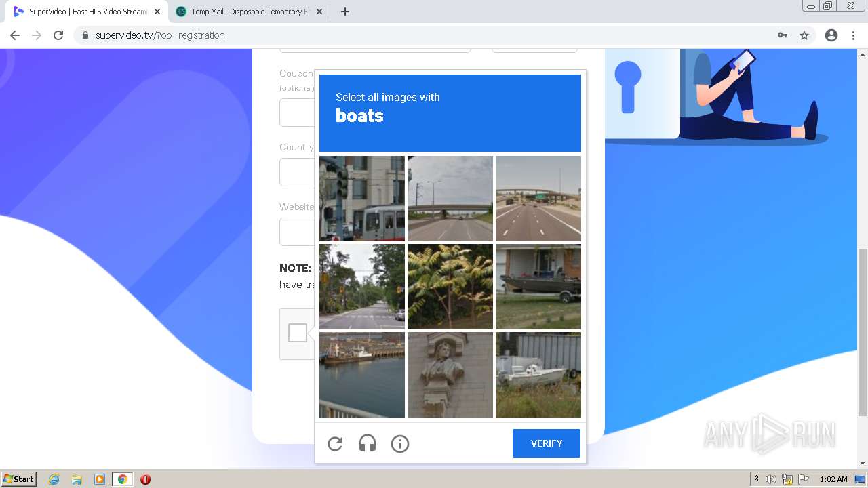The height and width of the screenshot is (488, 868).
Task: Open Windows Media Player from the taskbar
Action: [x=100, y=479]
